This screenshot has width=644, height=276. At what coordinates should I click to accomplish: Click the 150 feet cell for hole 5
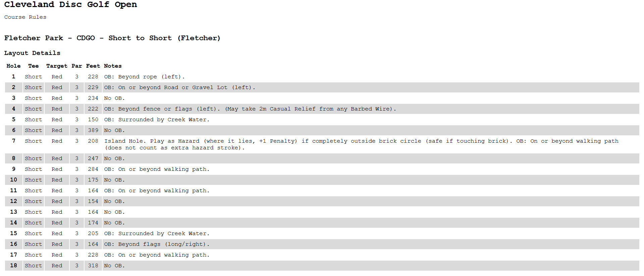tap(93, 120)
